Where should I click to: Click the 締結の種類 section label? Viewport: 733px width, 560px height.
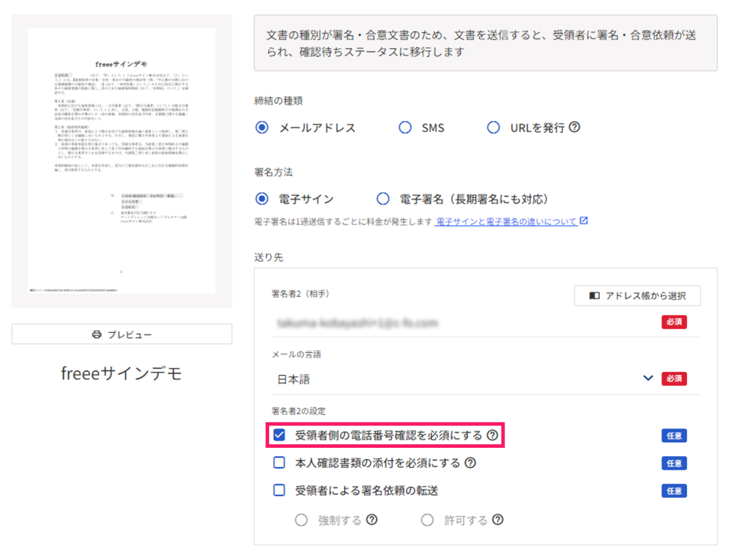279,101
